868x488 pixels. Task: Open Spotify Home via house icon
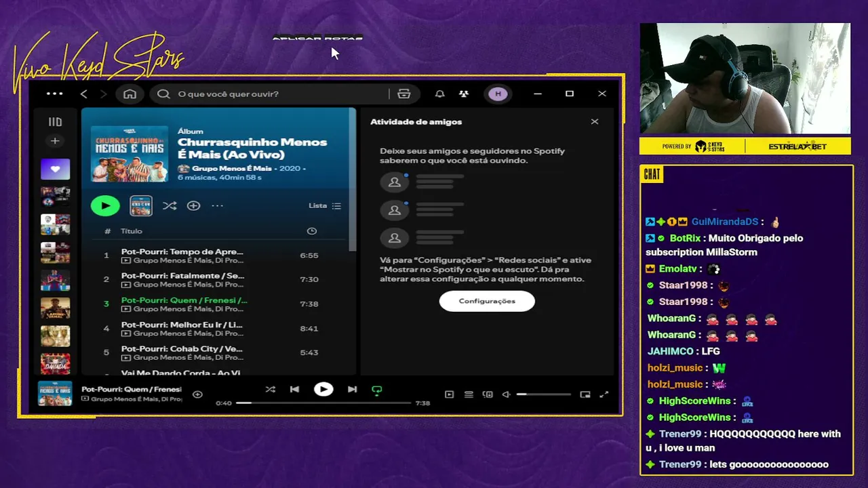pyautogui.click(x=130, y=94)
